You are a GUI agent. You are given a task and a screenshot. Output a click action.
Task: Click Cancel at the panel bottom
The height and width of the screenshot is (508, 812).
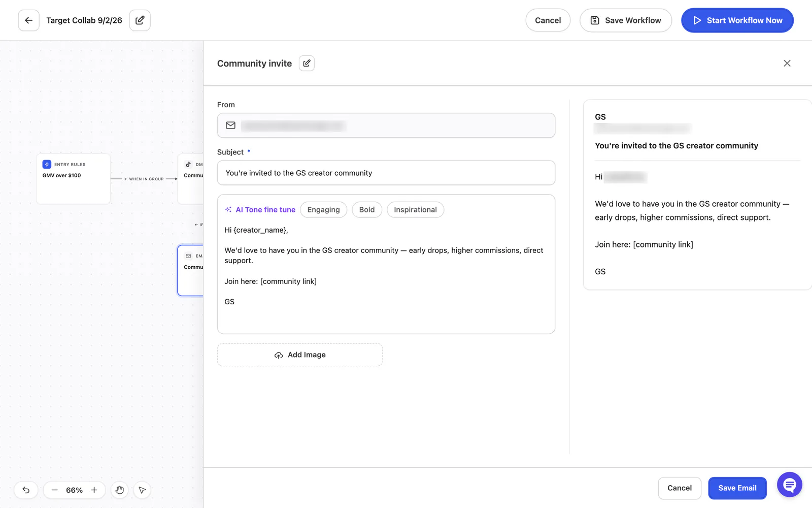pyautogui.click(x=679, y=488)
